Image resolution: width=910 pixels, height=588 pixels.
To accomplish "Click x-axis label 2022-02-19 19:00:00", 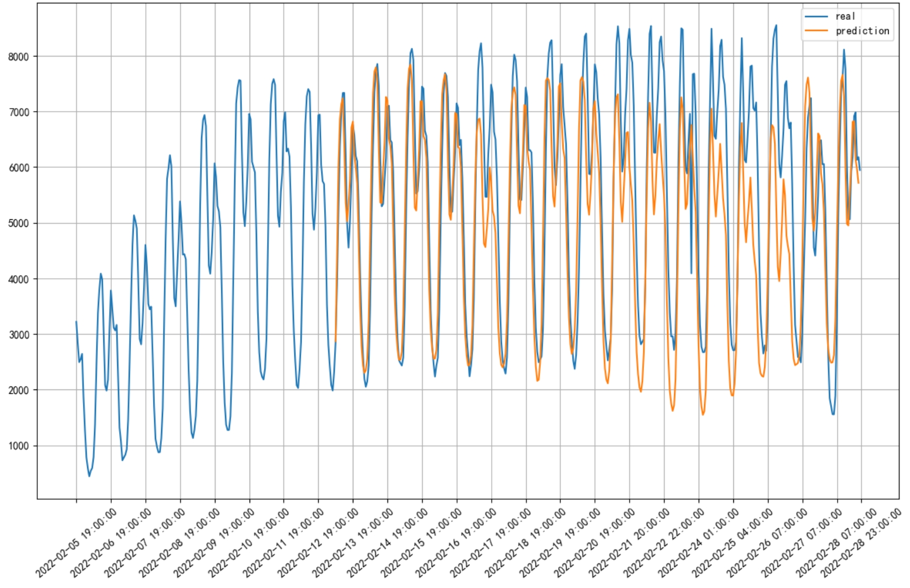I will [x=560, y=543].
